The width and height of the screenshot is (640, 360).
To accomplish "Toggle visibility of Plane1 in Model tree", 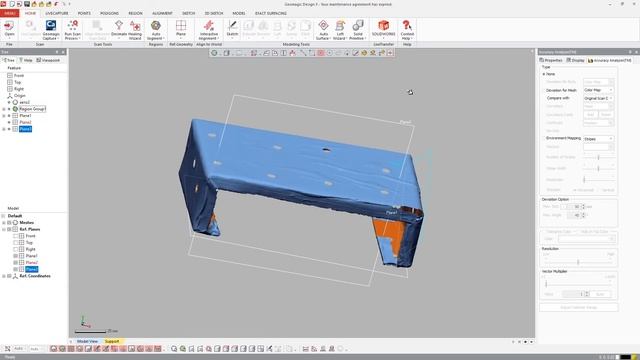I will 16,256.
